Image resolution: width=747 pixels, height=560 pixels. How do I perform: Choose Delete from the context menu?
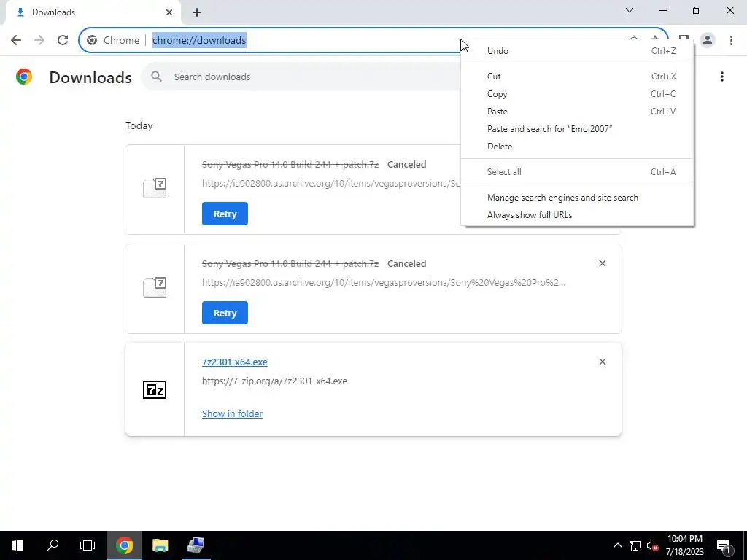(578, 147)
